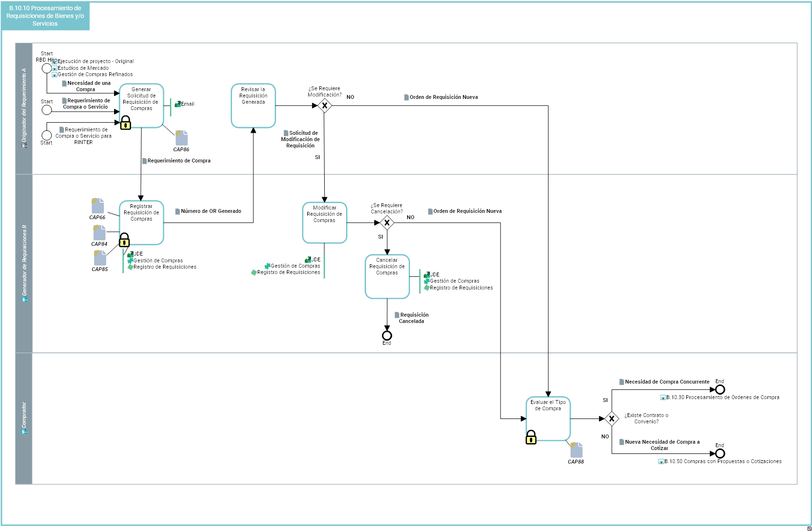This screenshot has width=812, height=531.
Task: Select the Generador de Requisiciones R lane header
Action: click(x=24, y=263)
